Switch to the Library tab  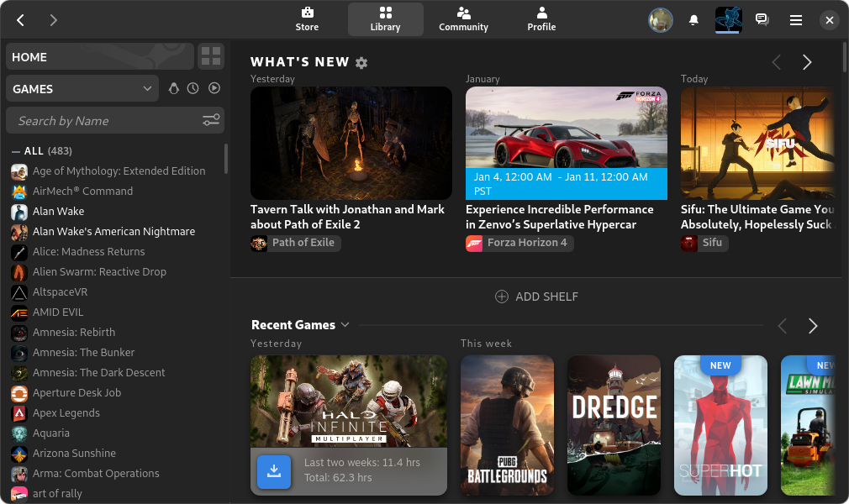[x=386, y=19]
